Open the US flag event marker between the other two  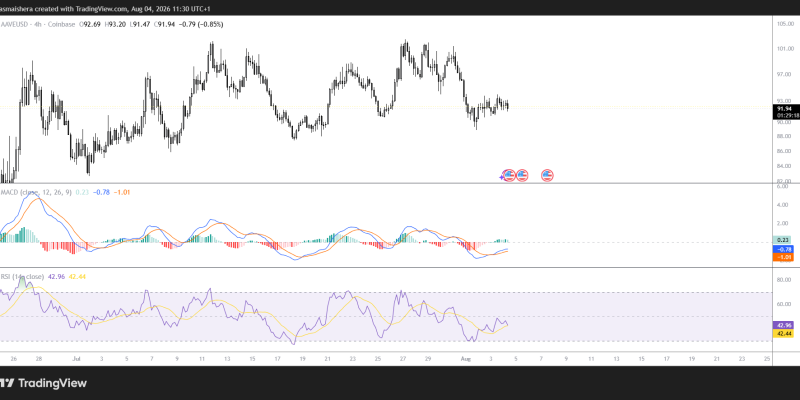[x=521, y=176]
